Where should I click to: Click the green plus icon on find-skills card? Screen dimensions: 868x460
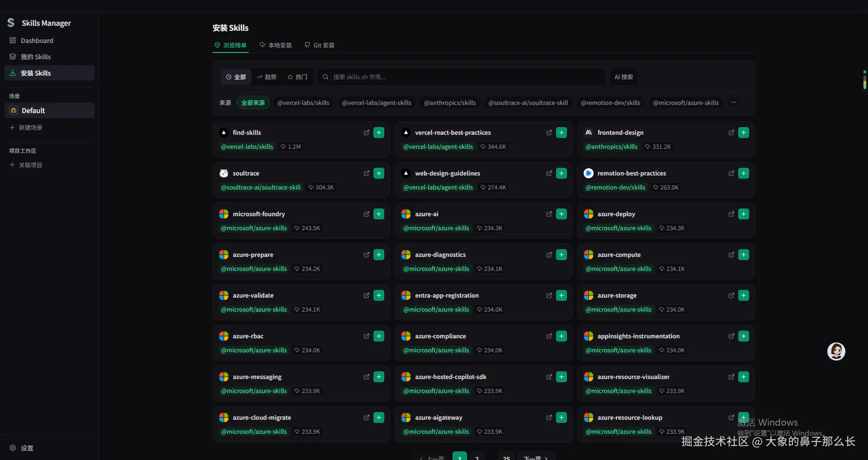[x=379, y=133]
